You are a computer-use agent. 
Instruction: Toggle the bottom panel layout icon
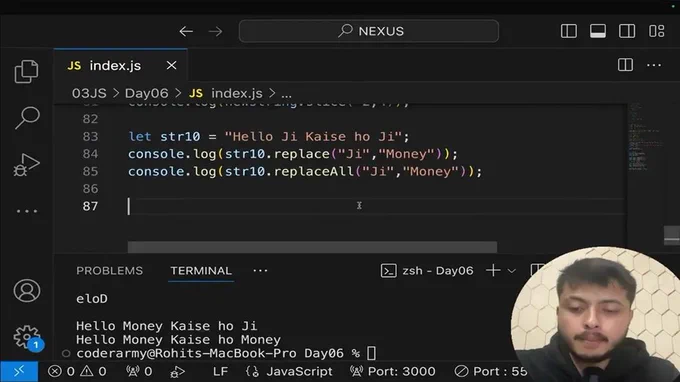598,31
